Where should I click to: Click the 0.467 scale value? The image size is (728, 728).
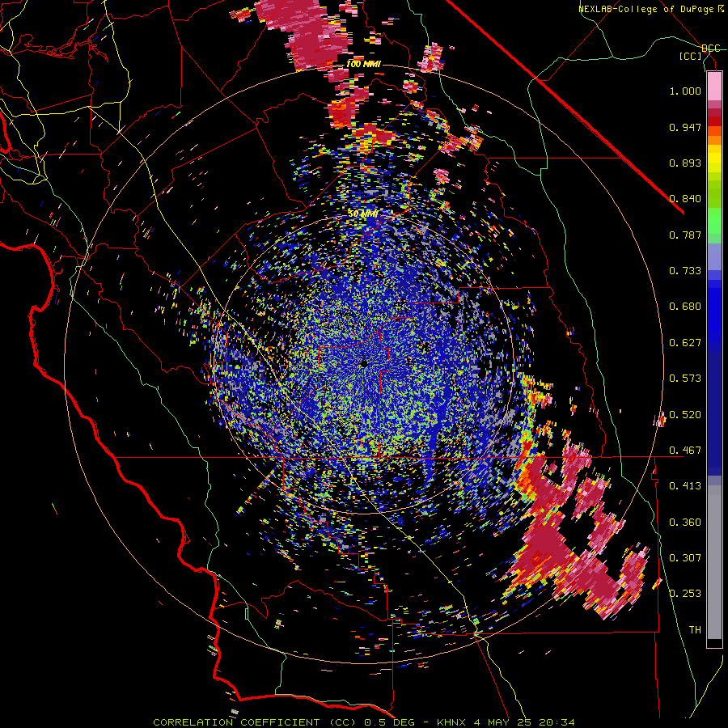pos(685,451)
